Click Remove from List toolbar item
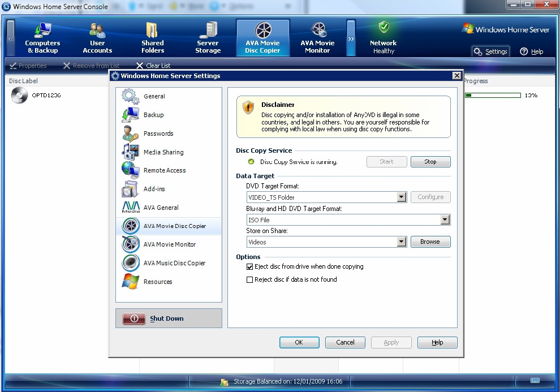Image resolution: width=560 pixels, height=392 pixels. (x=91, y=66)
